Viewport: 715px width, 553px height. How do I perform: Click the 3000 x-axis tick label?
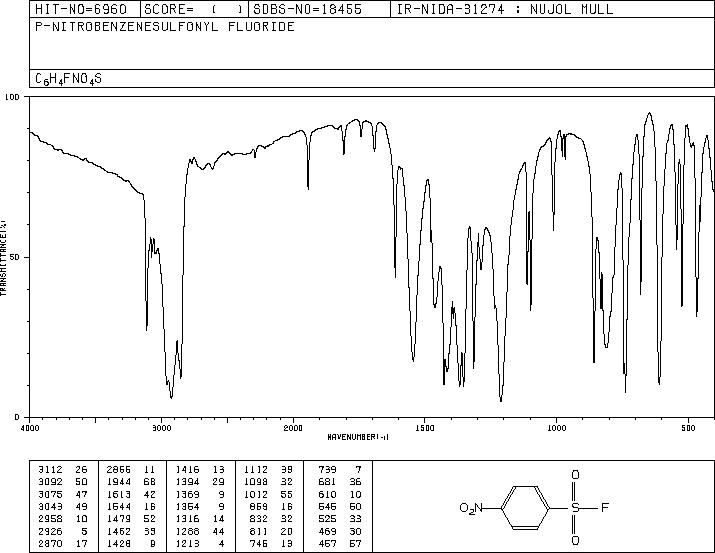coord(161,428)
